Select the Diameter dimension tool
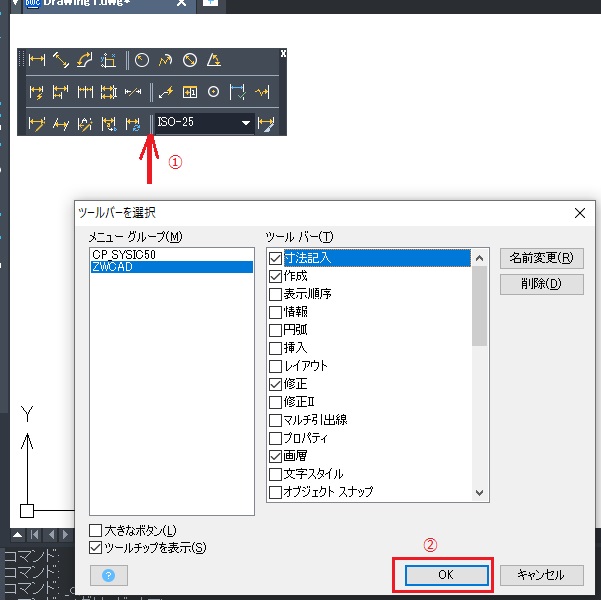 pyautogui.click(x=190, y=60)
